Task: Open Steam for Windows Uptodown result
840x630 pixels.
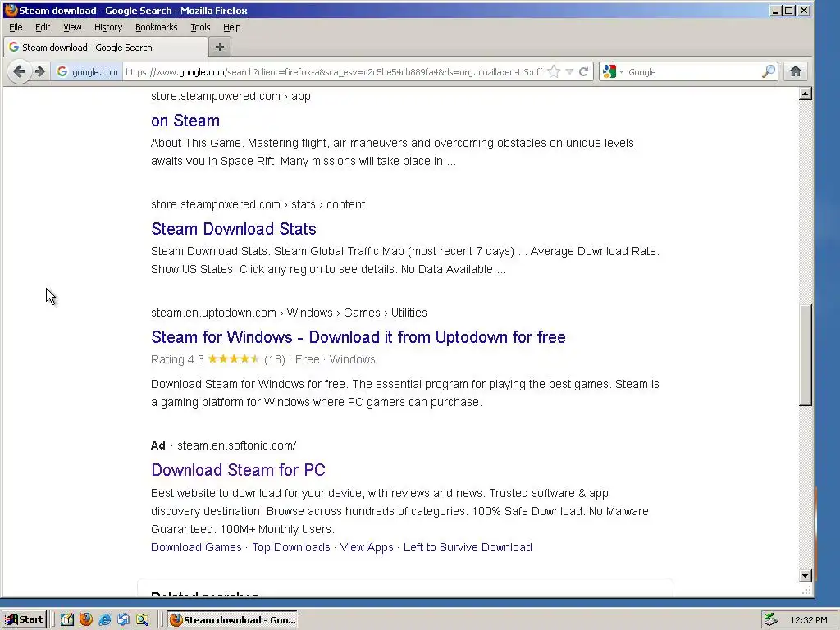Action: pos(358,337)
